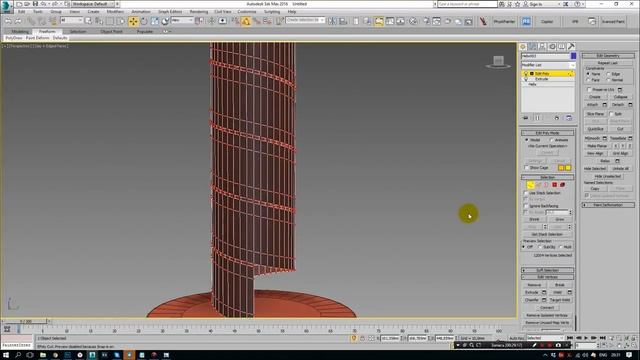Viewport: 640px width, 360px height.
Task: Click Remove modifier from stack trash icon
Action: coord(557,118)
